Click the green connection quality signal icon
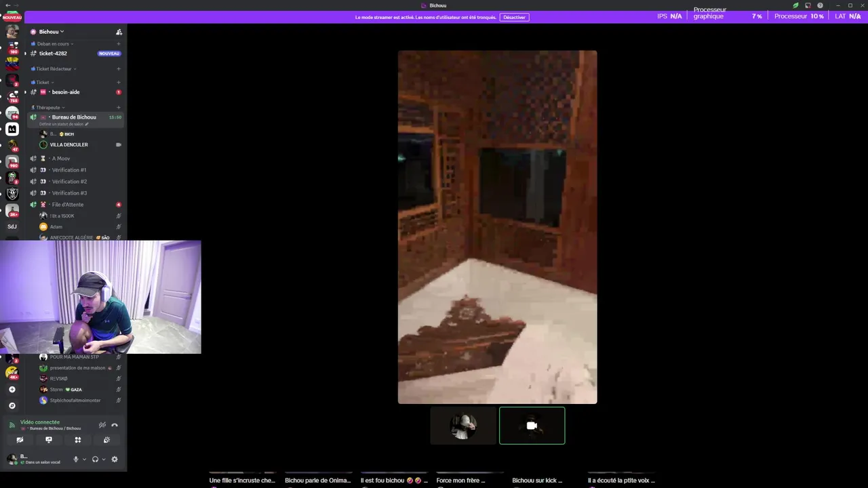Screen dimensions: 868x488 point(12,425)
